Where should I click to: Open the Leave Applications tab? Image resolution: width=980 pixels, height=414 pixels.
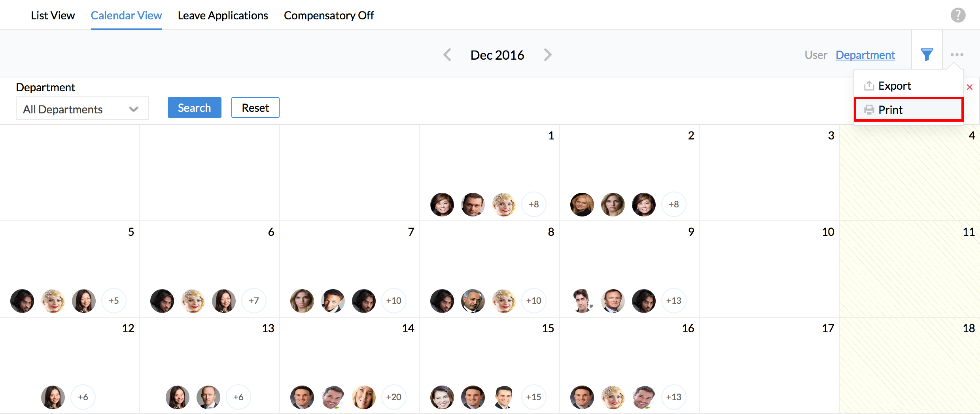[223, 15]
